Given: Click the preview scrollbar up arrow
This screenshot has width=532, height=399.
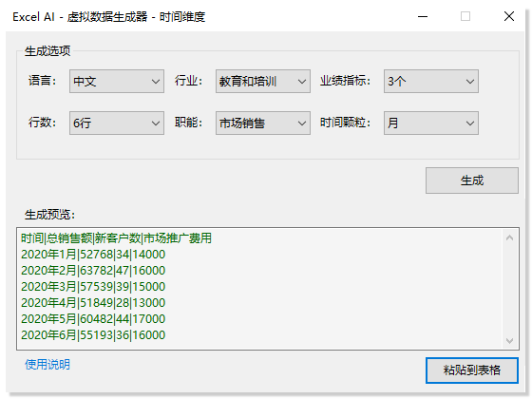Looking at the screenshot, I should [x=509, y=237].
